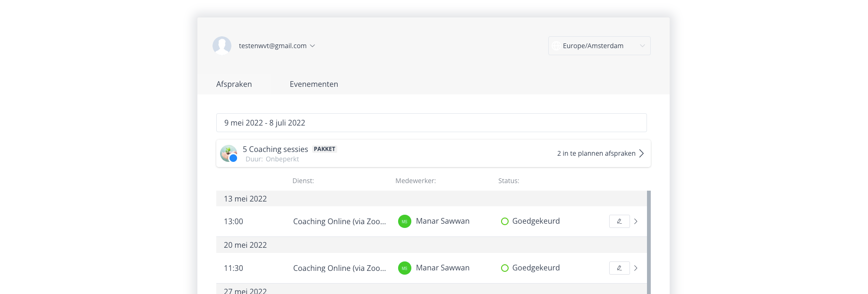
Task: Expand the 11:30 appointment details chevron
Action: coord(636,268)
